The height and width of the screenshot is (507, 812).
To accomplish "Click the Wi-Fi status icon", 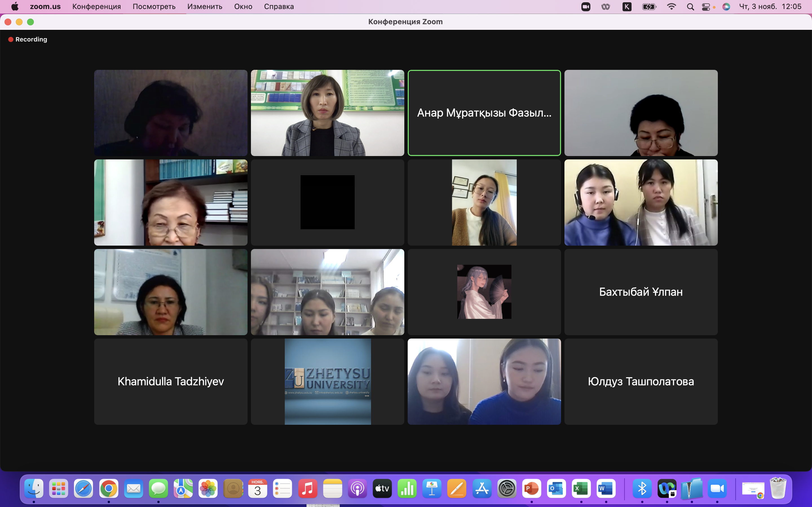I will (671, 7).
